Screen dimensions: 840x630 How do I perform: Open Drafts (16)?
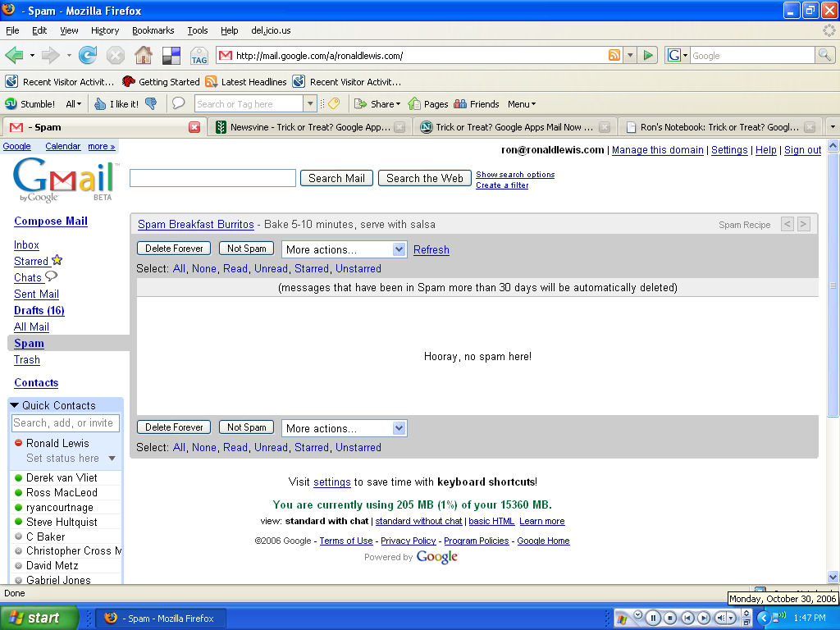(39, 311)
